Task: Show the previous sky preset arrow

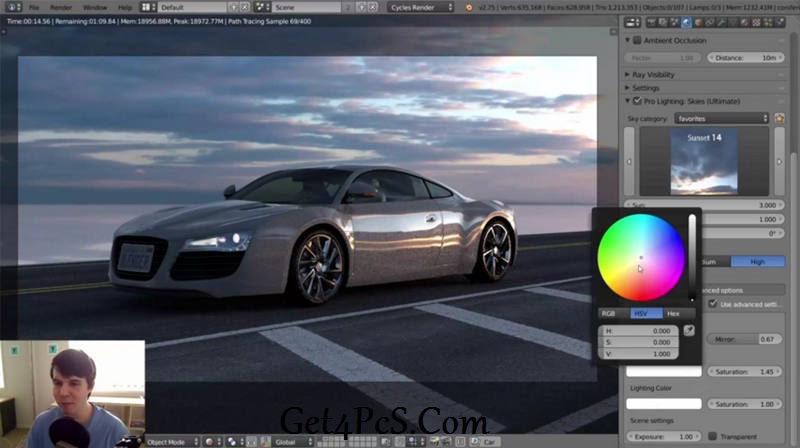Action: click(629, 161)
